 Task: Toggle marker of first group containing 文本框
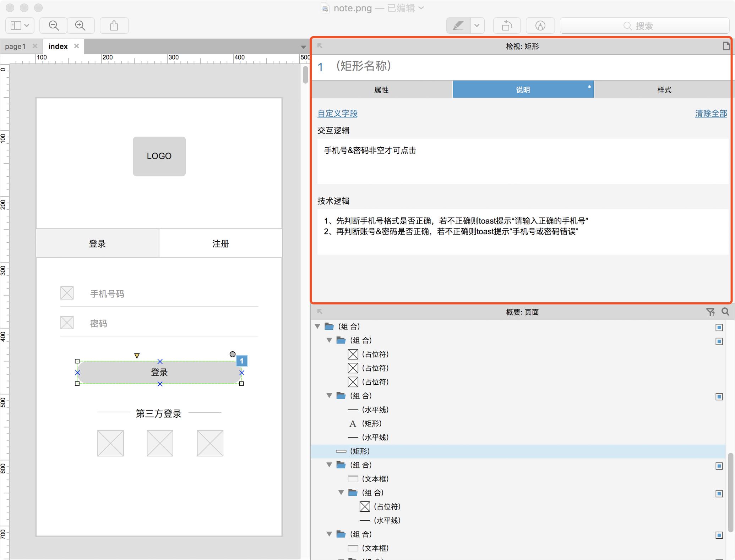tap(719, 466)
